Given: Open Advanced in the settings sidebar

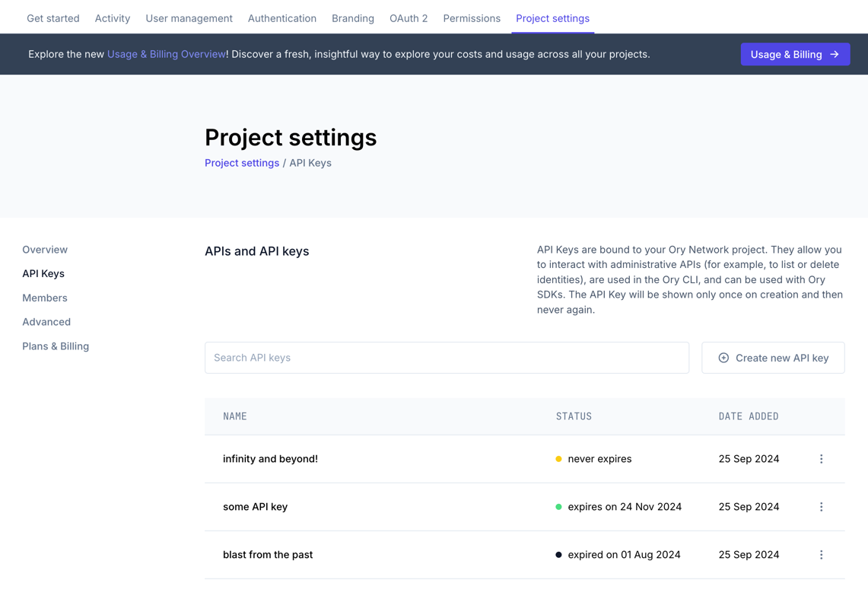Looking at the screenshot, I should click(46, 321).
